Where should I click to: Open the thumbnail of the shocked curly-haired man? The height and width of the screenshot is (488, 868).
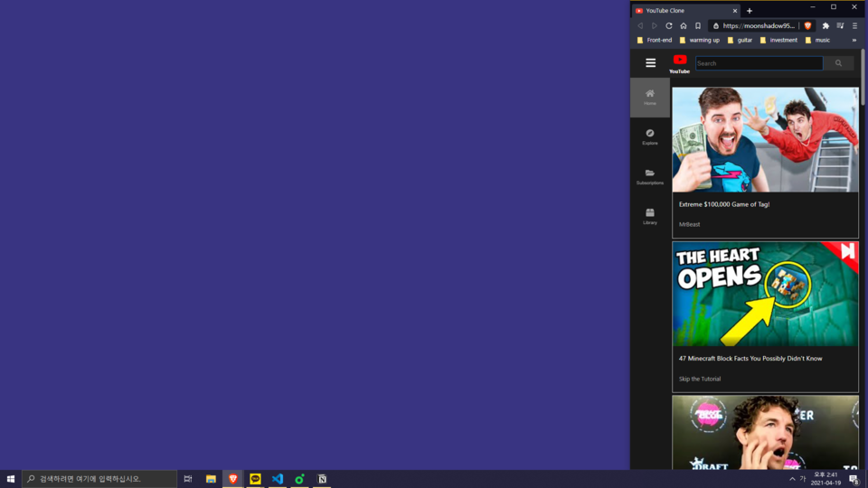pos(765,433)
